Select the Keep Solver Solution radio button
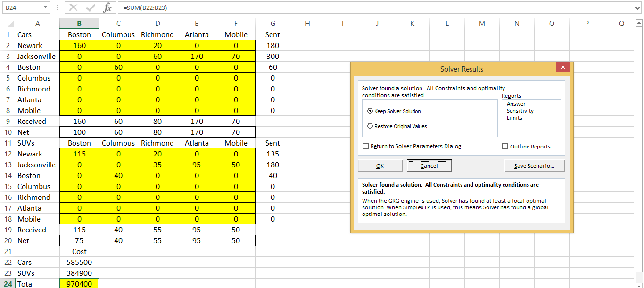Image resolution: width=644 pixels, height=288 pixels. point(370,110)
